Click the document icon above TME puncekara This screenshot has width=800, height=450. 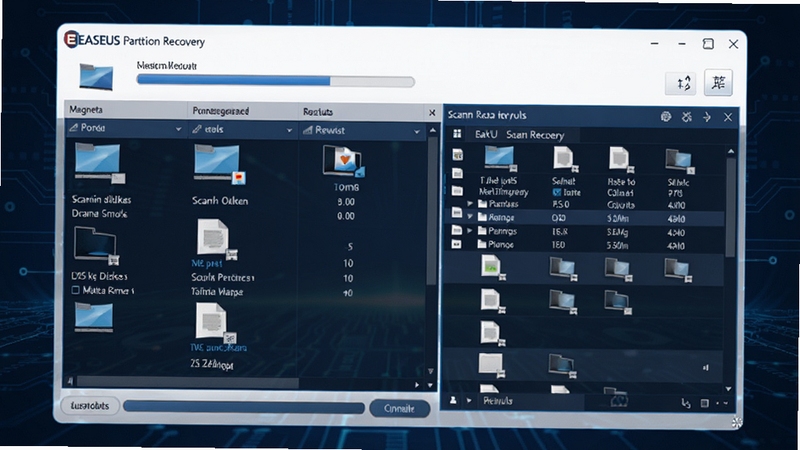(x=215, y=322)
